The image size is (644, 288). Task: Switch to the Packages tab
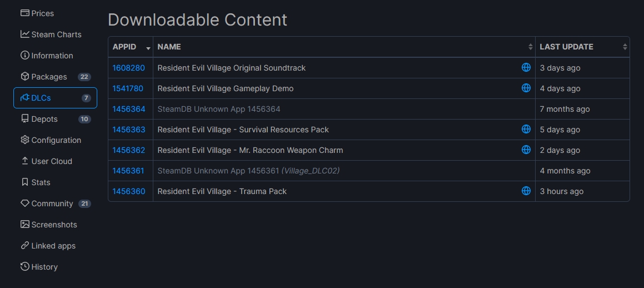point(55,77)
